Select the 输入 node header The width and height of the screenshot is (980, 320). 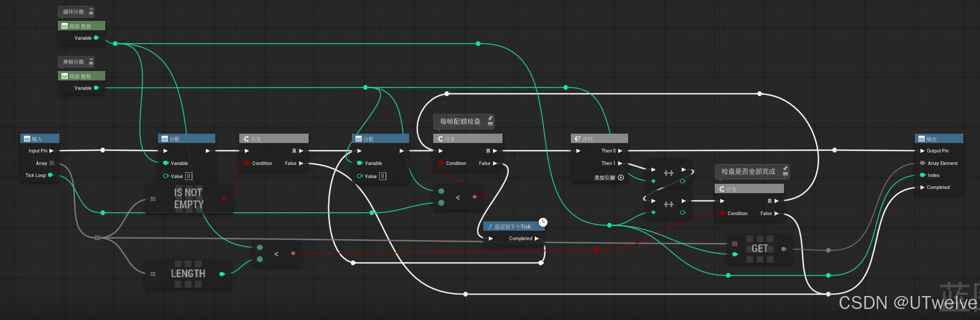[40, 138]
